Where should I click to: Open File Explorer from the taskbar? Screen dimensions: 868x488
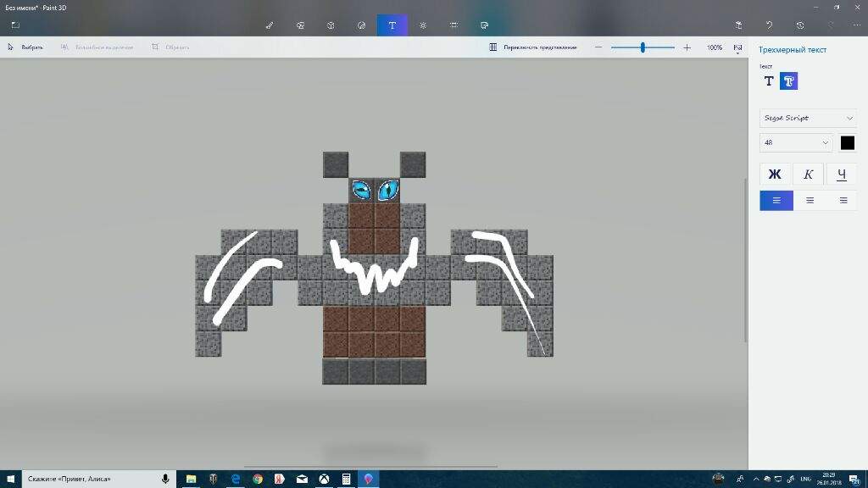tap(191, 480)
